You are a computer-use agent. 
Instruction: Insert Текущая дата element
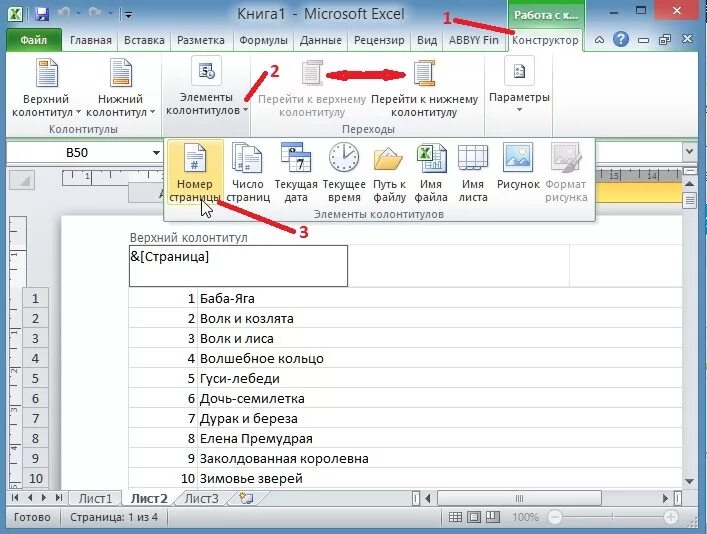click(x=296, y=173)
